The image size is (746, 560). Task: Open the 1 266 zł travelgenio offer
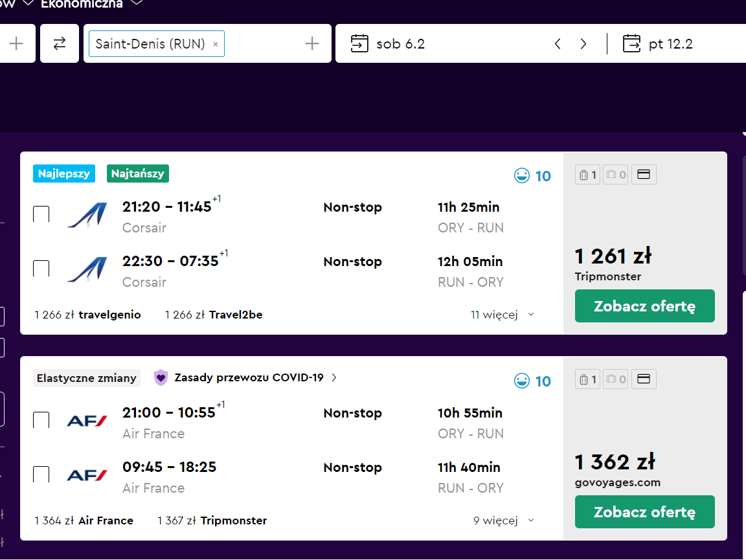pyautogui.click(x=87, y=315)
